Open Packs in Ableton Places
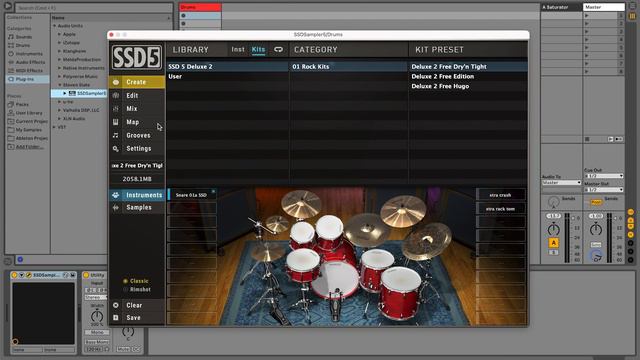The height and width of the screenshot is (360, 640). pos(18,104)
